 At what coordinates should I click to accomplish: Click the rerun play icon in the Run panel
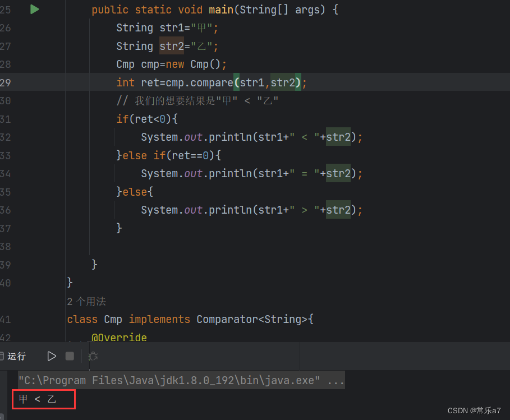pyautogui.click(x=52, y=356)
